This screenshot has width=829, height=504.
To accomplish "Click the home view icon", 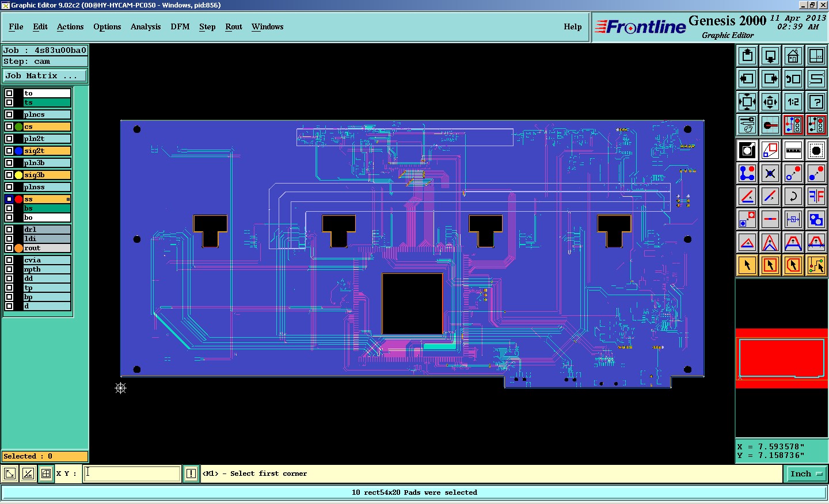I will pos(793,56).
